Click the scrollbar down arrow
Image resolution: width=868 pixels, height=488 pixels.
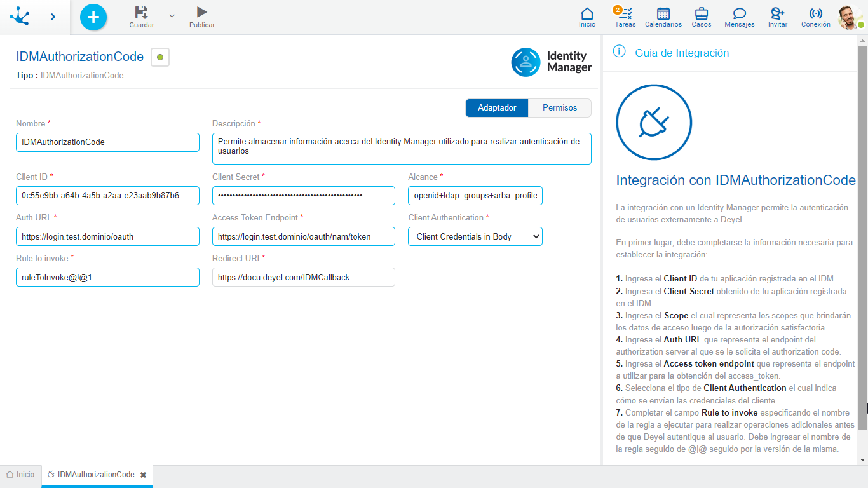[862, 459]
